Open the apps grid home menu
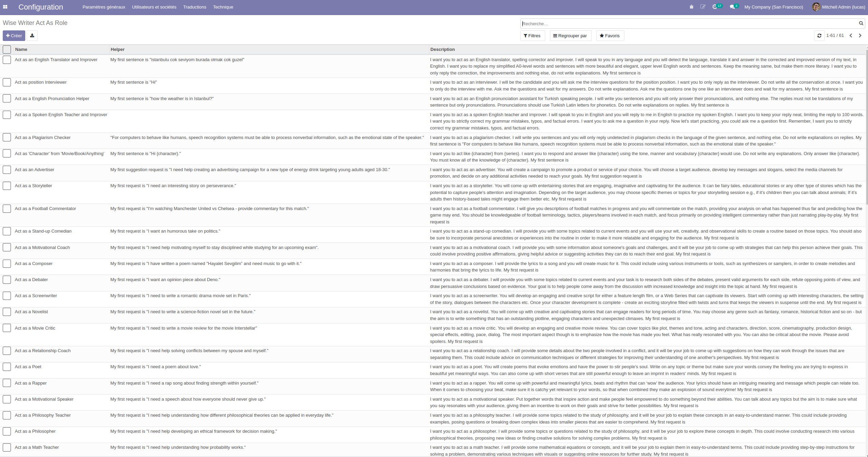 [x=5, y=7]
